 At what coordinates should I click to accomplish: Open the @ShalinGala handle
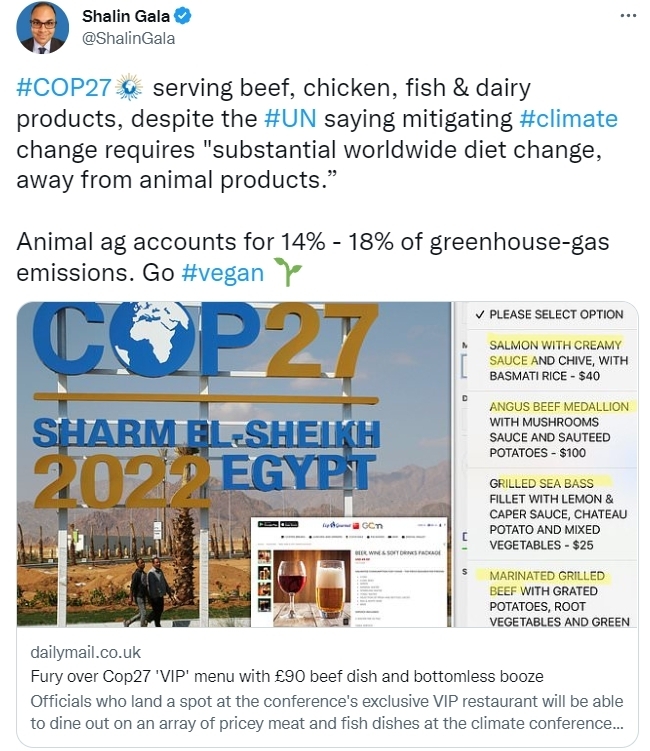pyautogui.click(x=128, y=38)
